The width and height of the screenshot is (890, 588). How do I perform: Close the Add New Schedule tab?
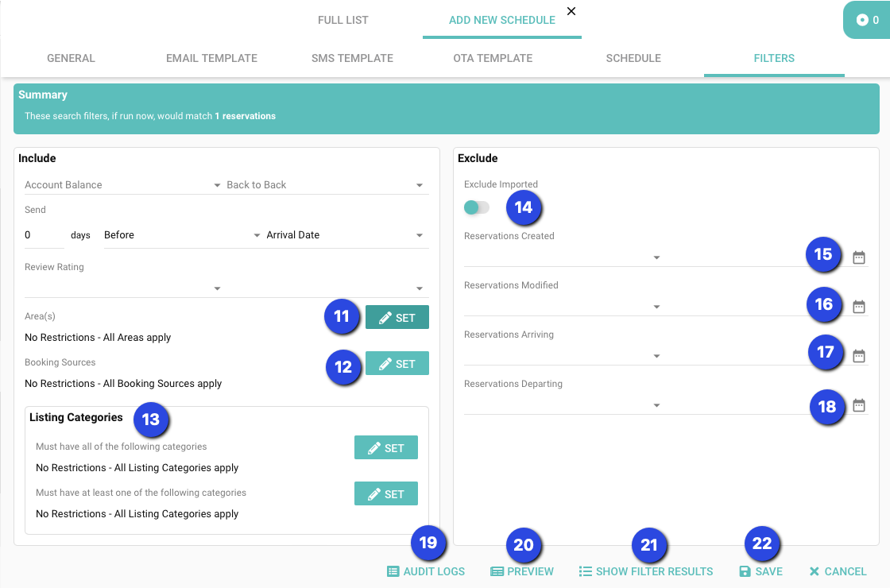coord(571,11)
